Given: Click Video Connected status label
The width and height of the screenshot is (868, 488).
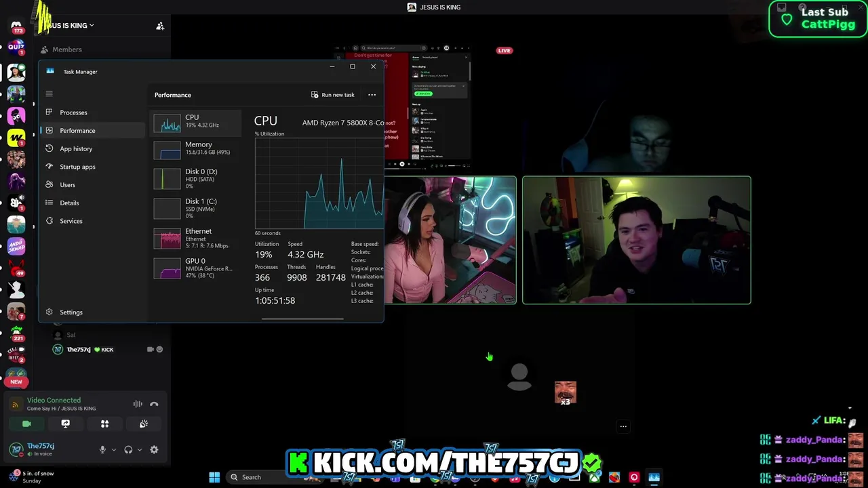Looking at the screenshot, I should coord(54,400).
